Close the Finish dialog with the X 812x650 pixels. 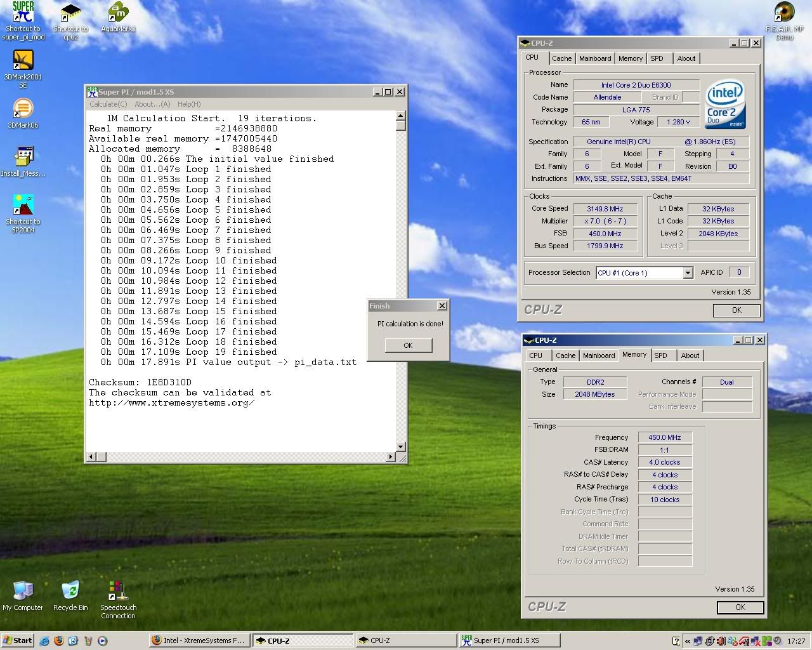[x=442, y=306]
